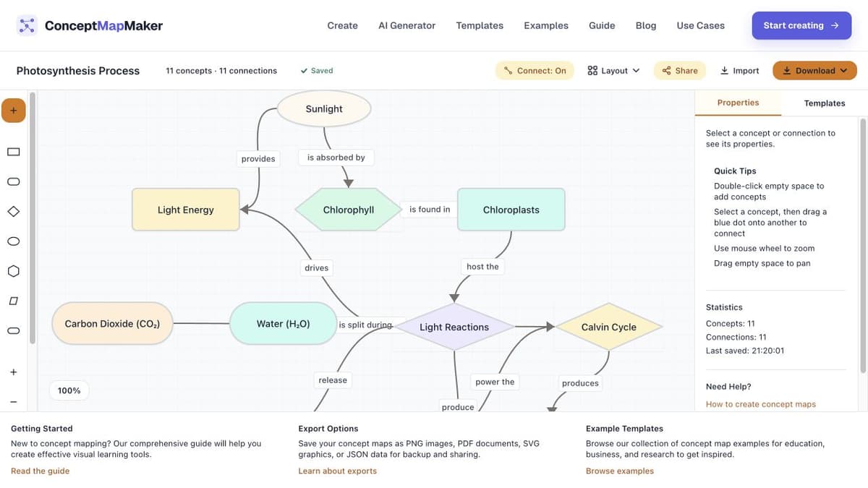Select the Carbon Dioxide (CO₂) node
Viewport: 868px width, 488px height.
point(113,324)
